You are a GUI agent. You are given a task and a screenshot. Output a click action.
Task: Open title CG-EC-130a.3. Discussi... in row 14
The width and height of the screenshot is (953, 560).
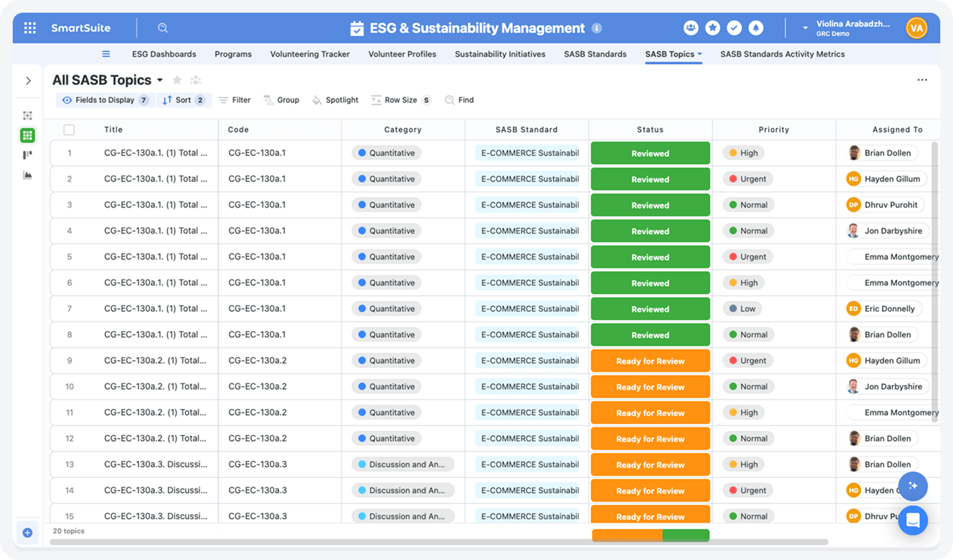156,490
